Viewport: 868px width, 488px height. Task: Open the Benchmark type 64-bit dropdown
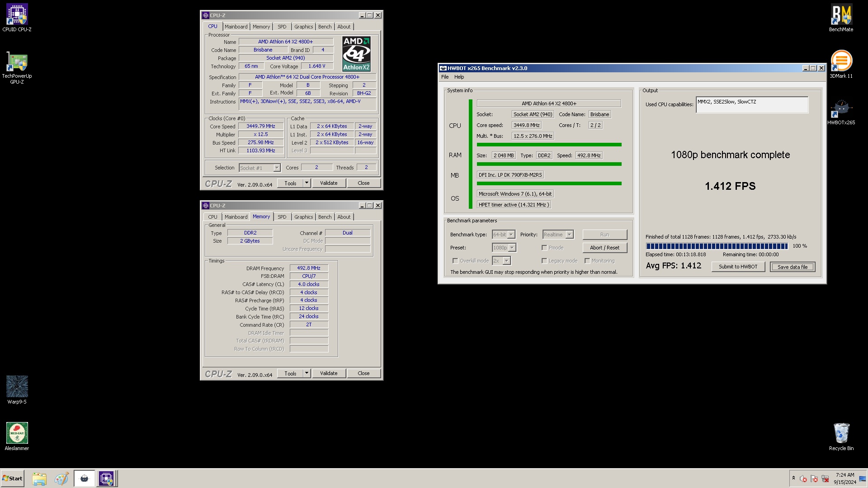[x=504, y=235]
